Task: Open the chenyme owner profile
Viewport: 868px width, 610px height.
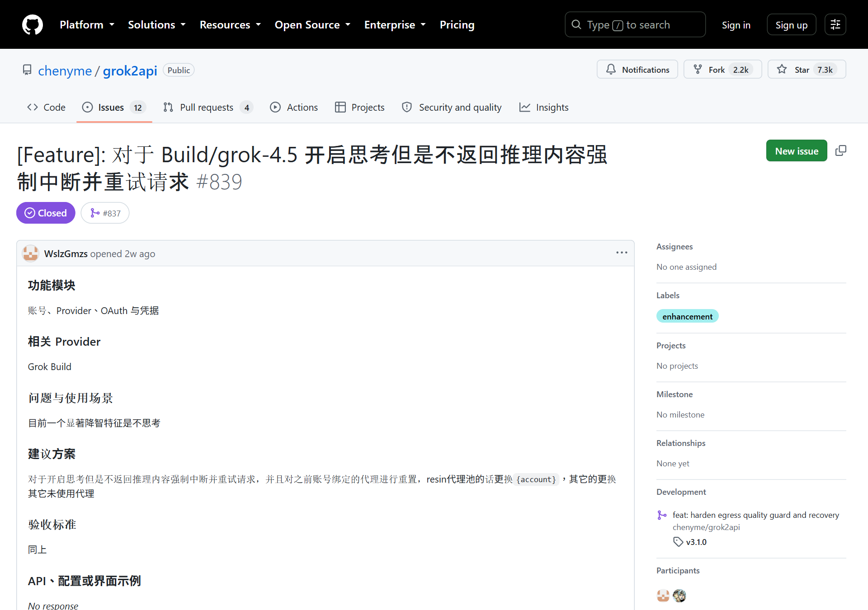Action: click(x=65, y=70)
